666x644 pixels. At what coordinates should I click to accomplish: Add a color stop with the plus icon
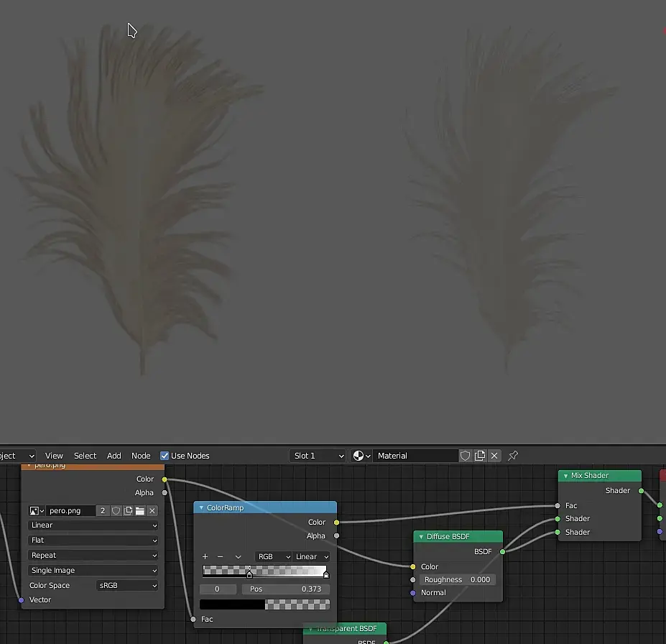coord(205,556)
